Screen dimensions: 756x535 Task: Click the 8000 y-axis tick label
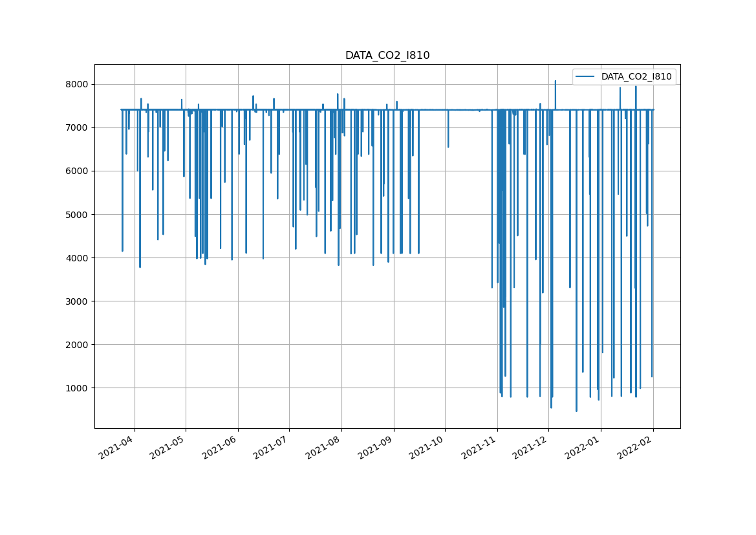77,84
